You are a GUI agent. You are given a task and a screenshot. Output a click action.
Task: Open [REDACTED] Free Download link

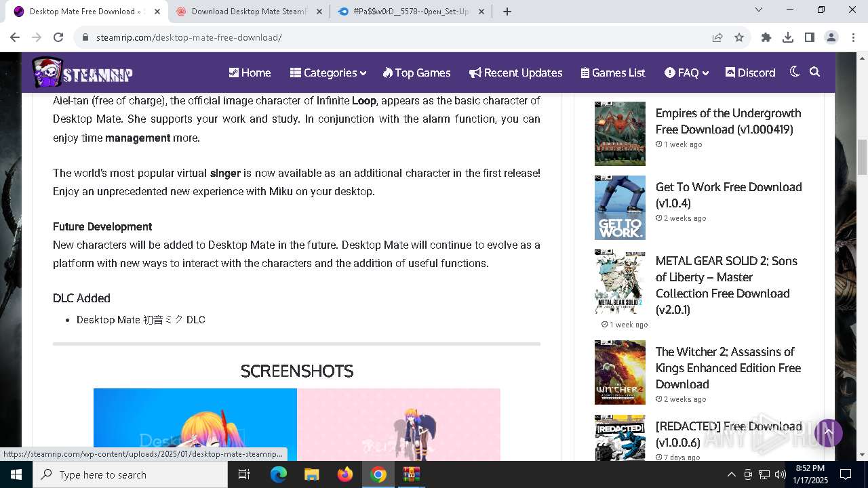729,434
